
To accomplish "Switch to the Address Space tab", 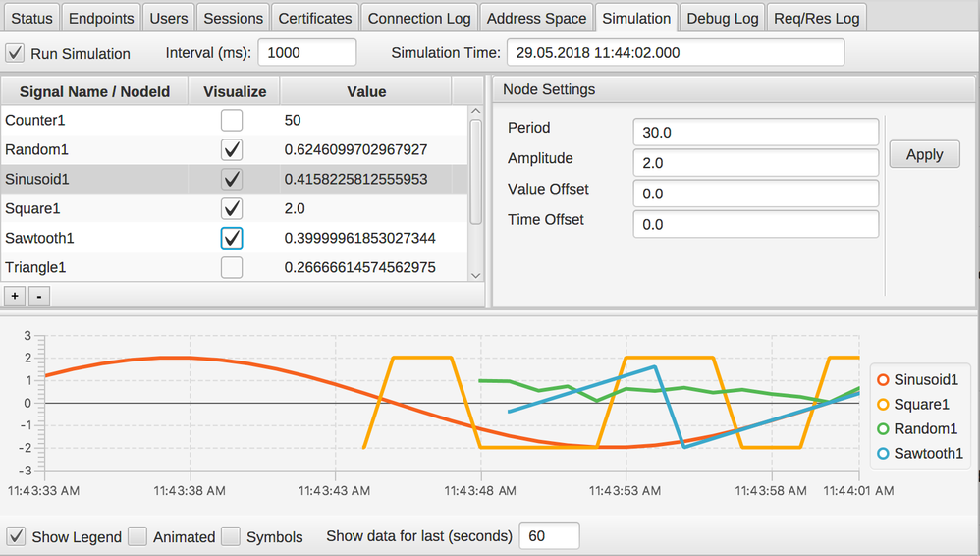I will [535, 18].
